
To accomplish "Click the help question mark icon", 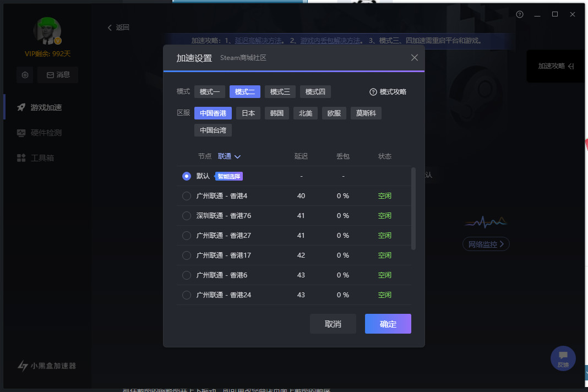I will (x=519, y=14).
